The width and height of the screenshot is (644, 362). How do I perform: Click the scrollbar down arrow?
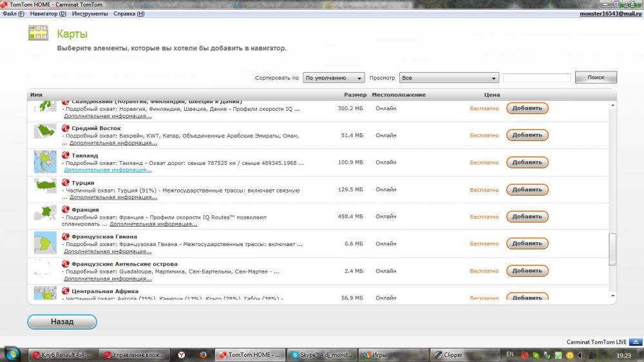(x=612, y=296)
